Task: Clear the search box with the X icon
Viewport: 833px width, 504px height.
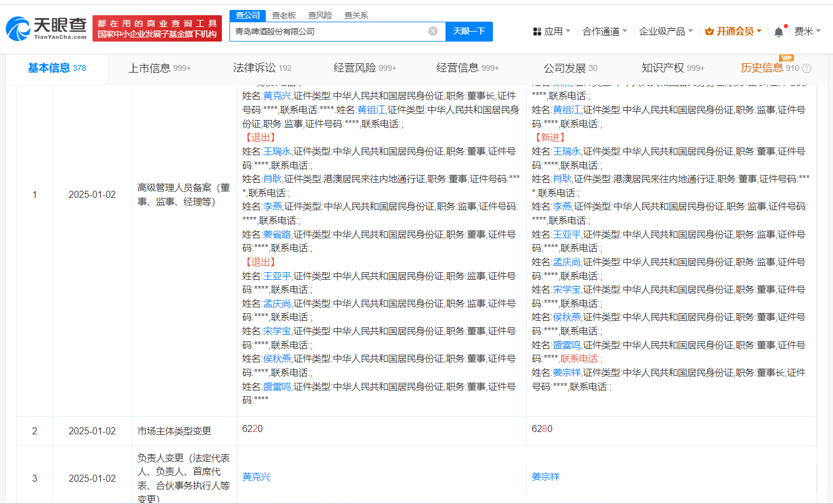Action: tap(433, 31)
